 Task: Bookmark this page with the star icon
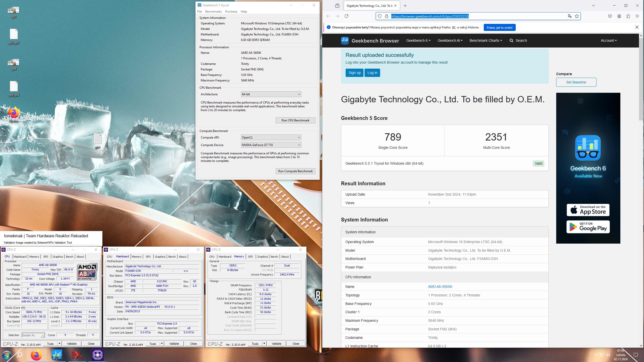[577, 16]
